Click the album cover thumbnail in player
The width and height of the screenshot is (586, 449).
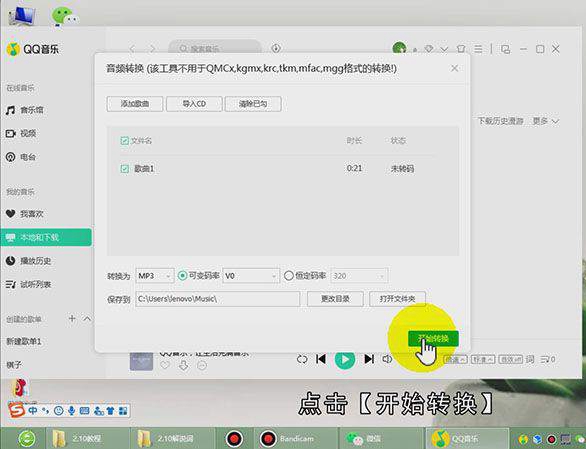click(141, 361)
